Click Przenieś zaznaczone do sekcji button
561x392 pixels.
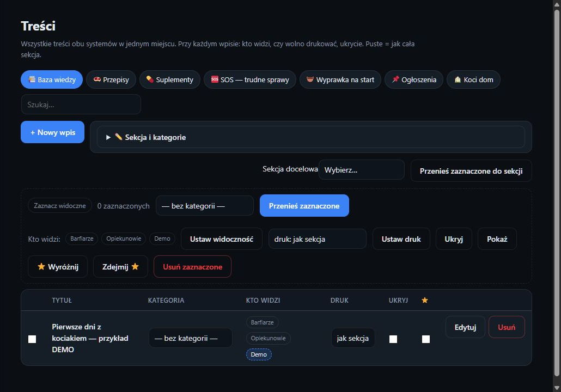click(471, 171)
